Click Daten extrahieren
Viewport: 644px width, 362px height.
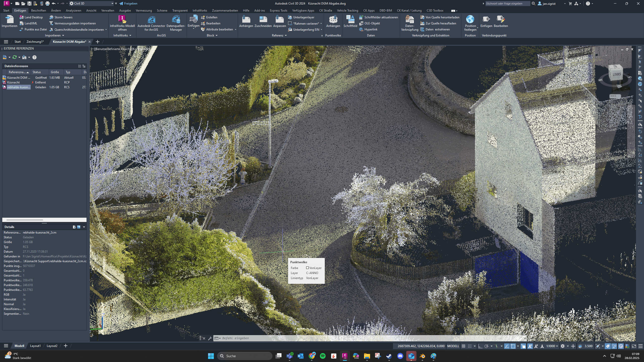(435, 29)
